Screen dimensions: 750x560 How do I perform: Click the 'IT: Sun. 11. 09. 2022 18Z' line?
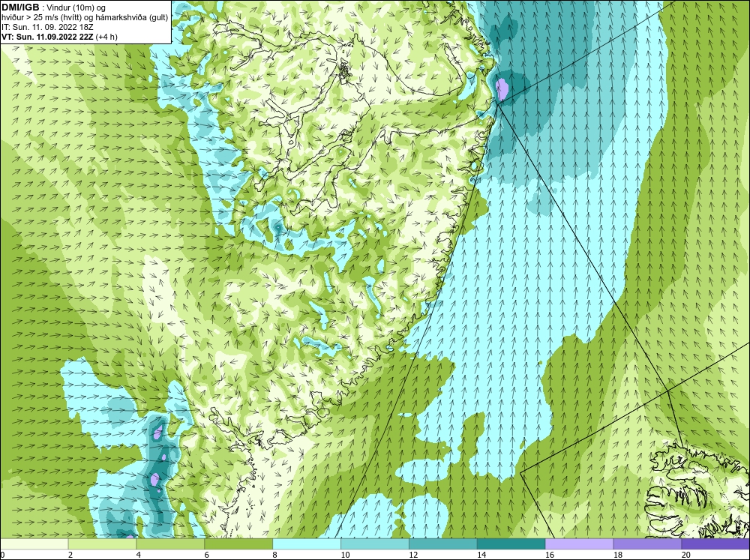click(47, 27)
